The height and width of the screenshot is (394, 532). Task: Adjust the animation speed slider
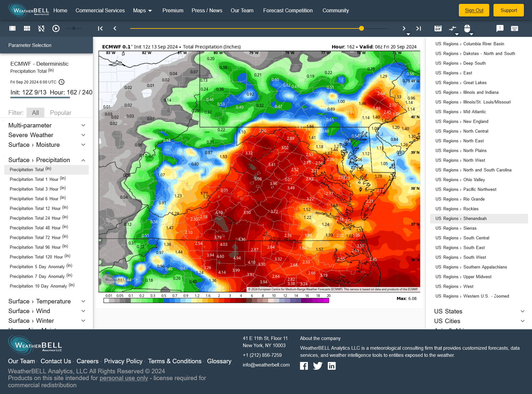[x=74, y=28]
